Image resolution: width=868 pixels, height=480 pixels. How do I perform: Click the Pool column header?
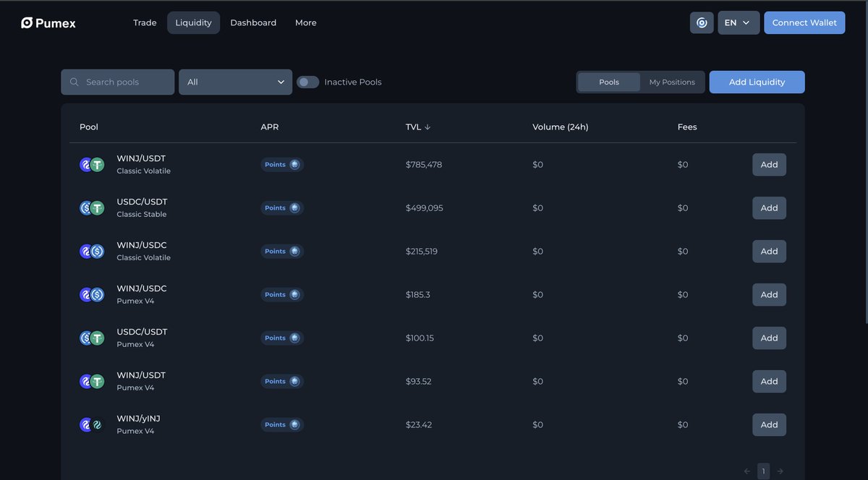pyautogui.click(x=89, y=127)
